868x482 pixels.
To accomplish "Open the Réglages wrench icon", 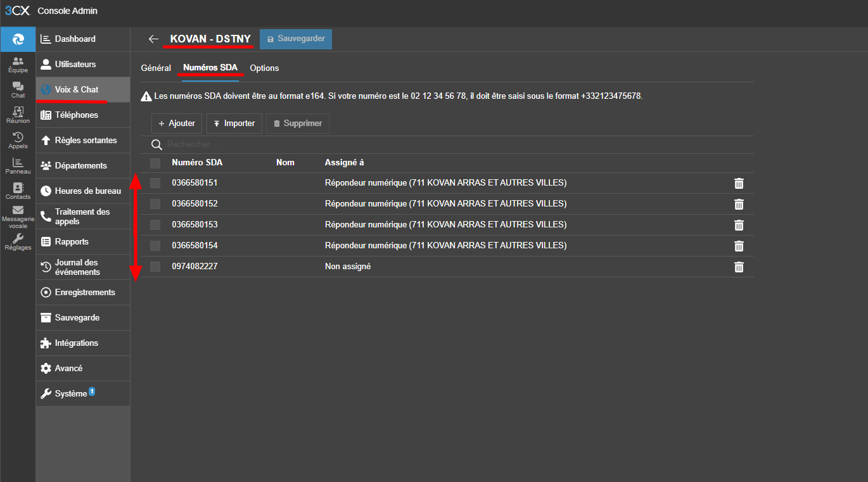I will pyautogui.click(x=18, y=242).
